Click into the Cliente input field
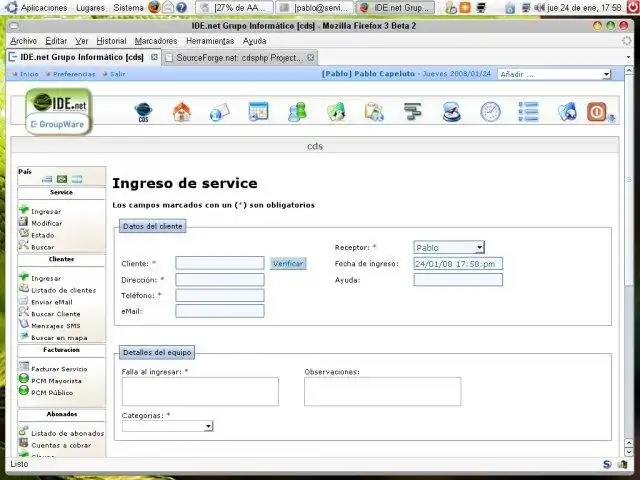Screen dimensions: 640x480 point(220,263)
